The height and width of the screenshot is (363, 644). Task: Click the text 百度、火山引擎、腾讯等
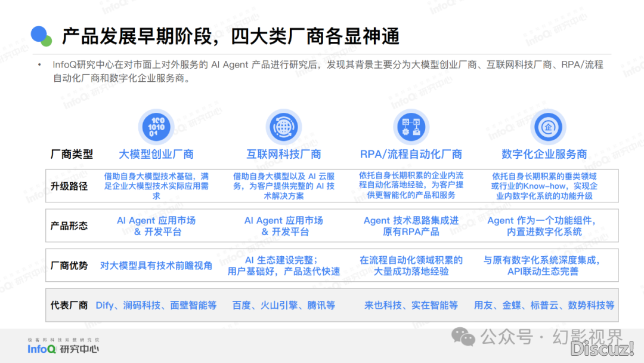tap(283, 306)
